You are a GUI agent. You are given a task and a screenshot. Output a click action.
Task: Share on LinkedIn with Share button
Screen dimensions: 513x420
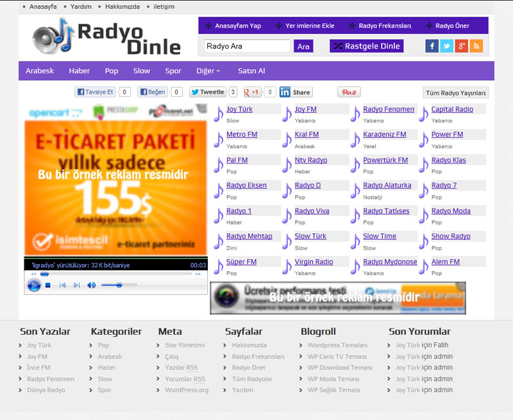(296, 92)
